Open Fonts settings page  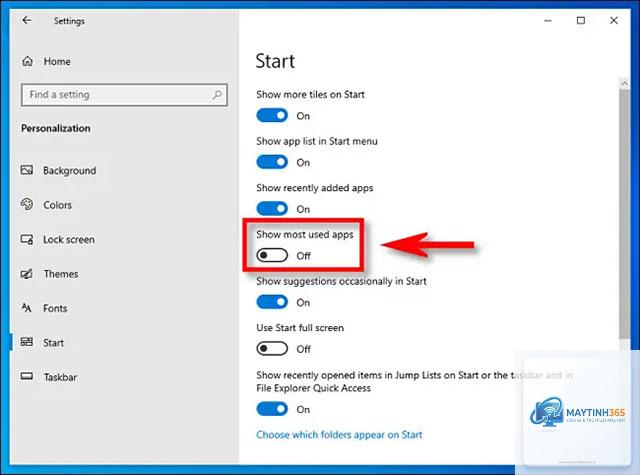click(55, 308)
